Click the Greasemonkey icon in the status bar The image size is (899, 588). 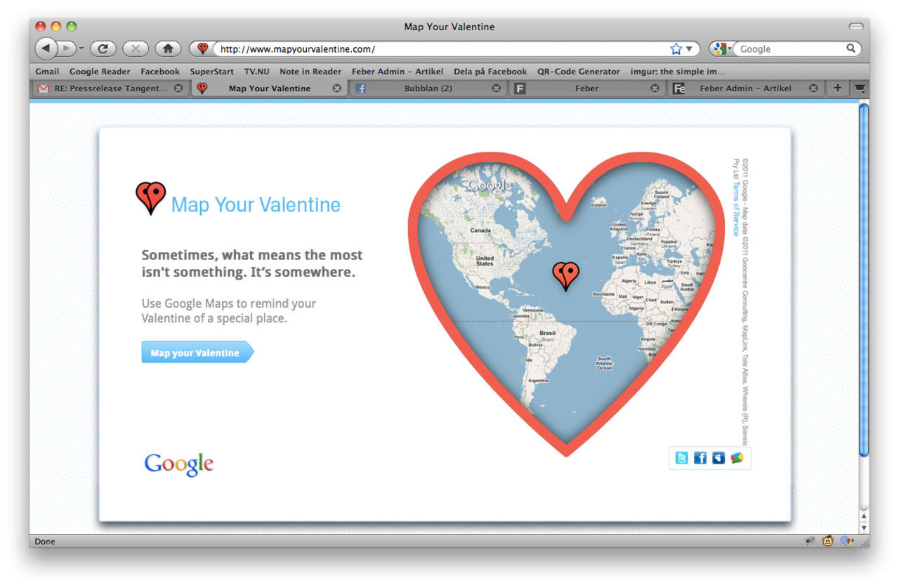tap(827, 541)
